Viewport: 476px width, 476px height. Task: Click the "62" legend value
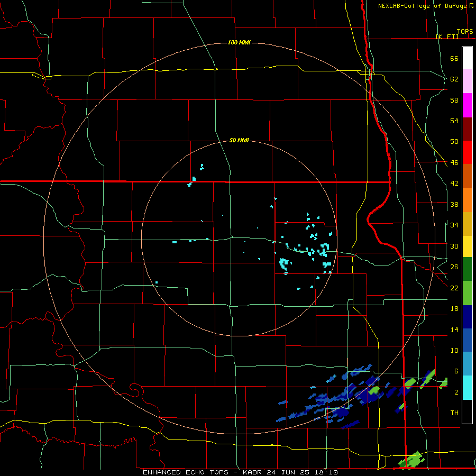coord(454,79)
